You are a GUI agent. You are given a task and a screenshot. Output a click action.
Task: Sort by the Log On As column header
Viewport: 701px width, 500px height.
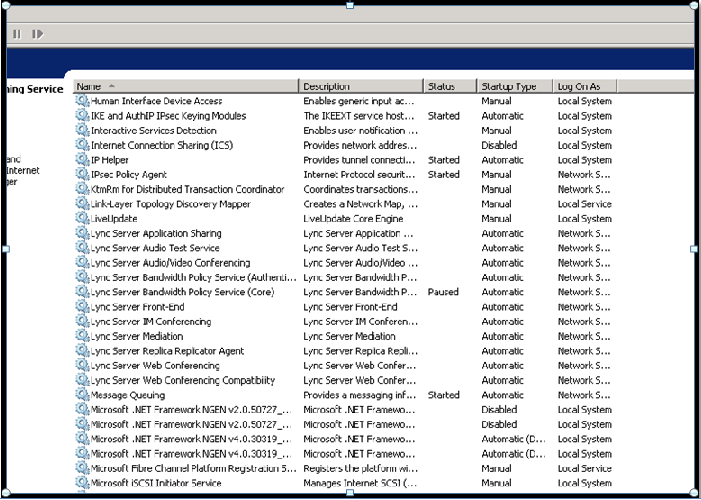click(x=585, y=86)
